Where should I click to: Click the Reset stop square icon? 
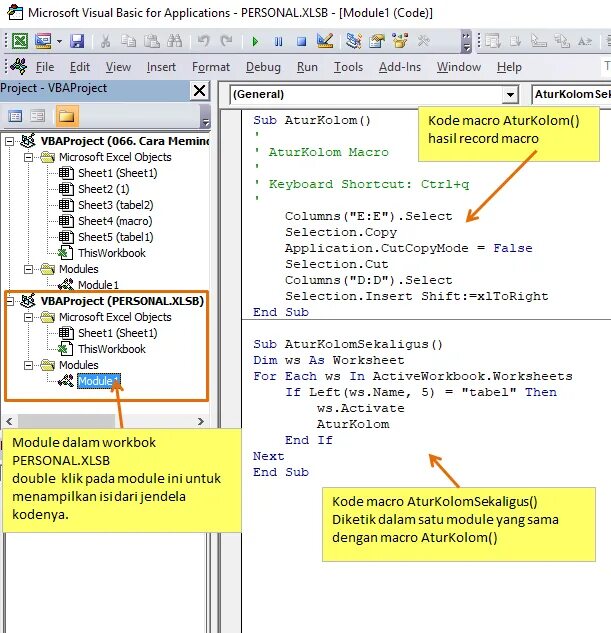click(x=301, y=41)
